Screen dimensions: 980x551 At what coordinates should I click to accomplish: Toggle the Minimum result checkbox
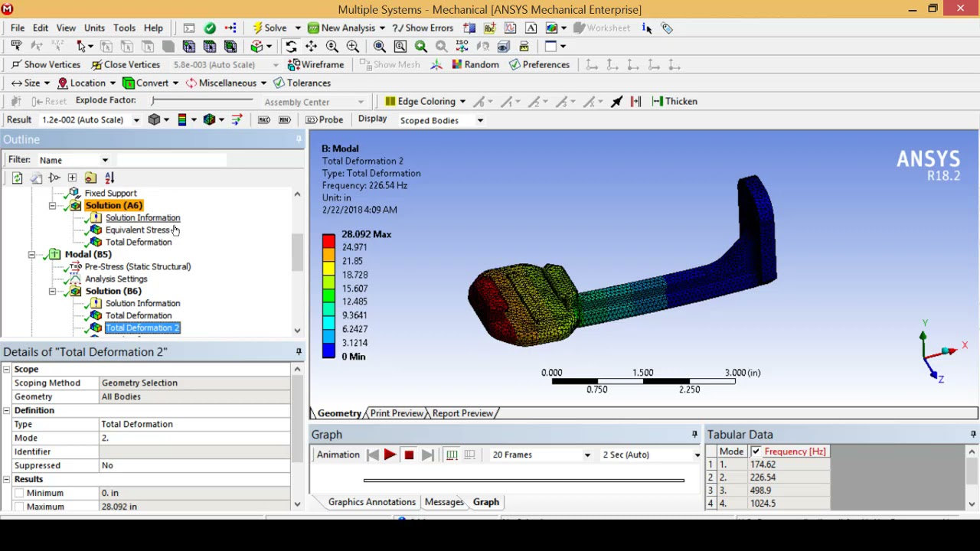coord(19,493)
